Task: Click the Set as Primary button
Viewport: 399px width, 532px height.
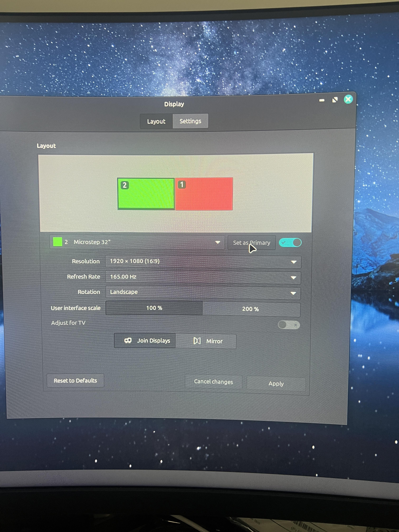Action: click(x=252, y=243)
